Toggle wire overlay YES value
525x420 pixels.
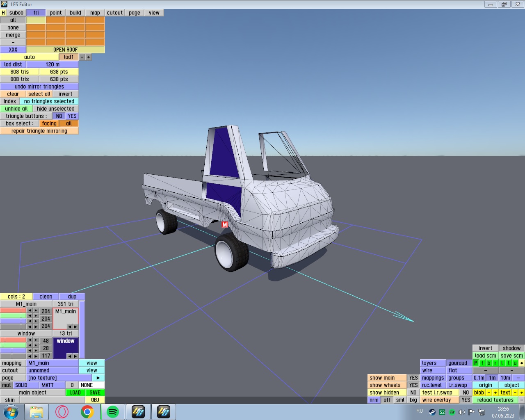click(x=466, y=400)
